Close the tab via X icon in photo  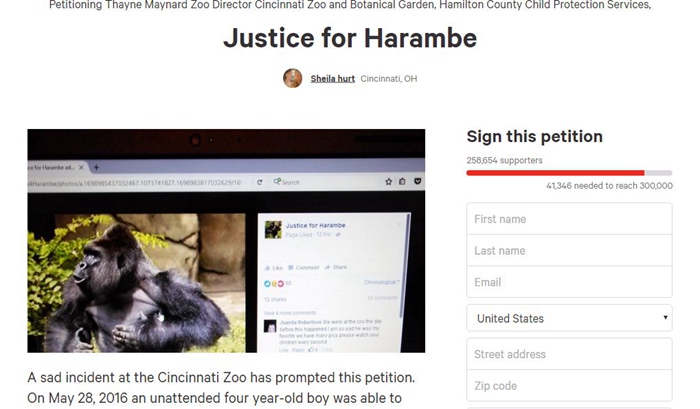81,167
